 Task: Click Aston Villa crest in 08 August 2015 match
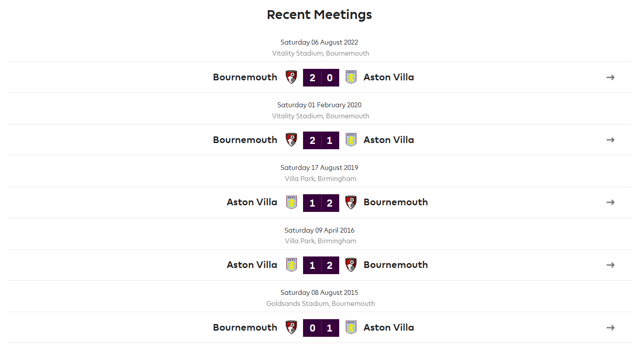click(x=351, y=328)
